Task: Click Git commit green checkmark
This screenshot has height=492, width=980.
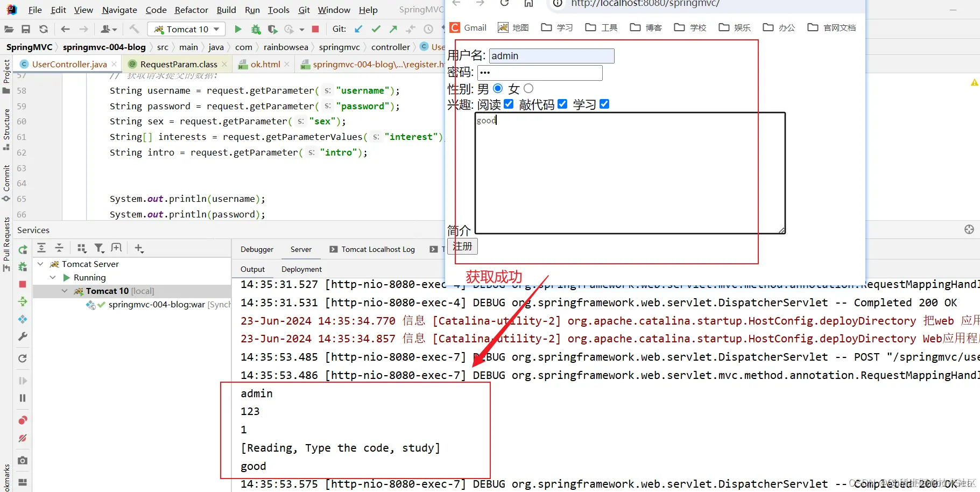Action: tap(376, 29)
